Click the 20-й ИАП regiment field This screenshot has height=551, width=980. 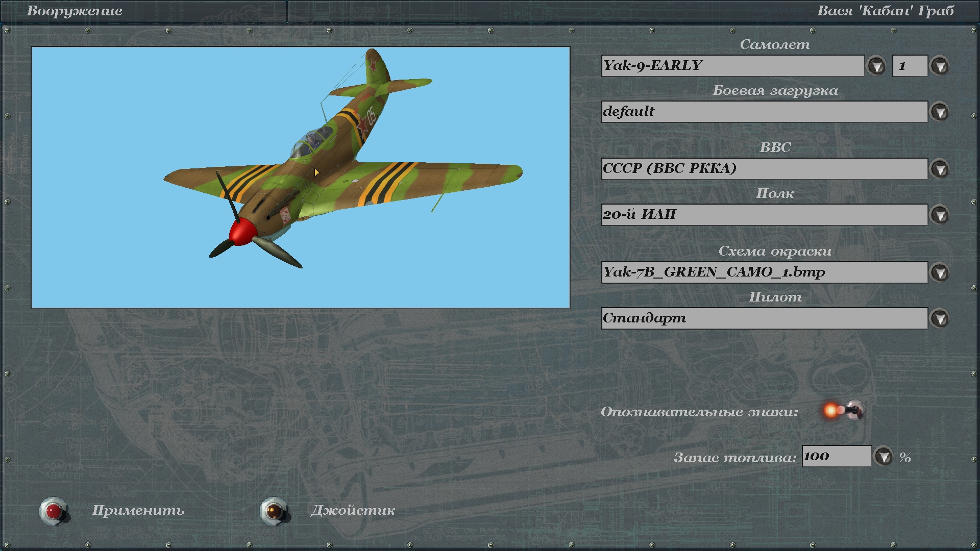764,215
